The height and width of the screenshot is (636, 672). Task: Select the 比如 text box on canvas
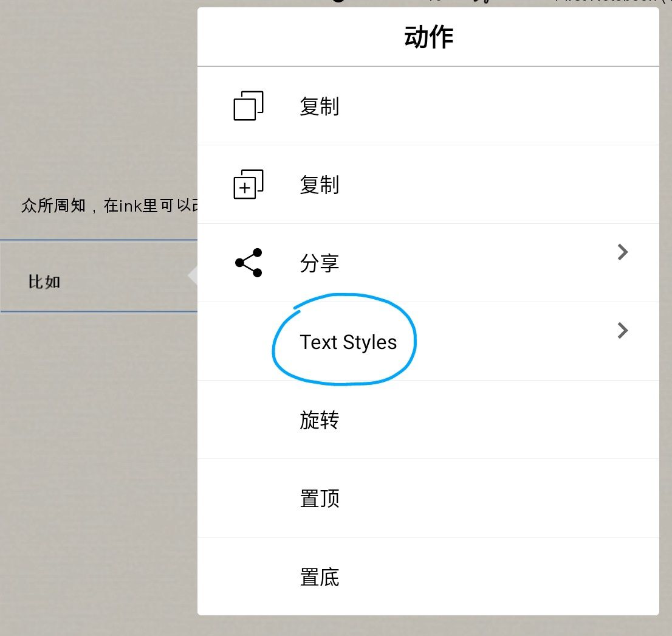point(98,276)
